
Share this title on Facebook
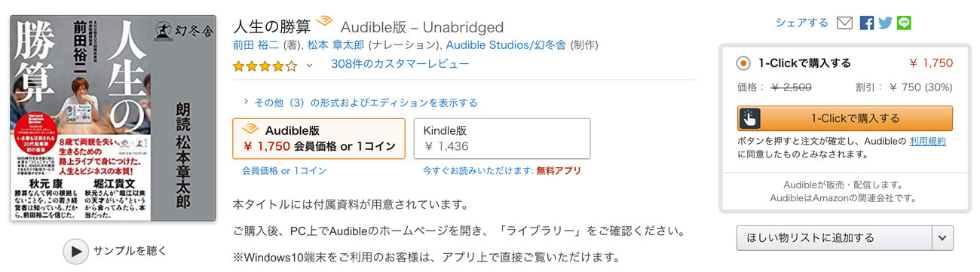(867, 23)
